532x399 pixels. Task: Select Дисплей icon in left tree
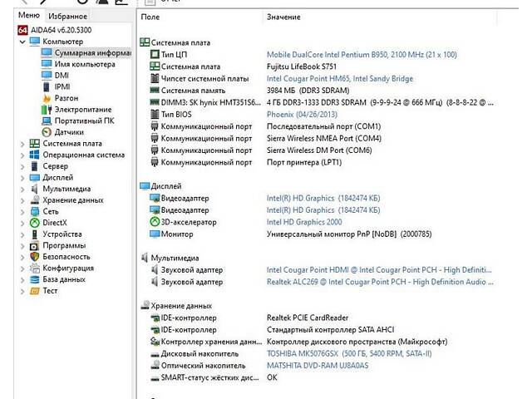pyautogui.click(x=35, y=177)
